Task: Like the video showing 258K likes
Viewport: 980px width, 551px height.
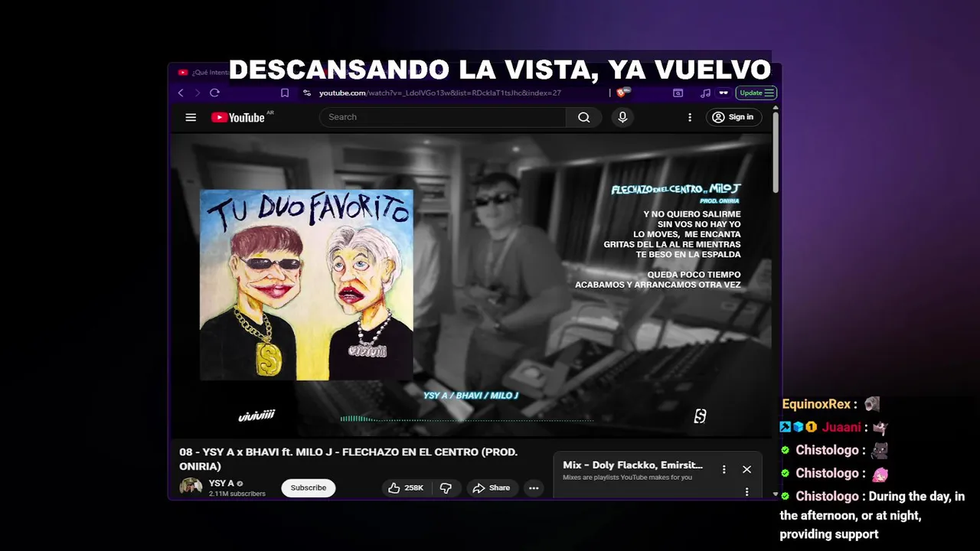Action: (406, 487)
